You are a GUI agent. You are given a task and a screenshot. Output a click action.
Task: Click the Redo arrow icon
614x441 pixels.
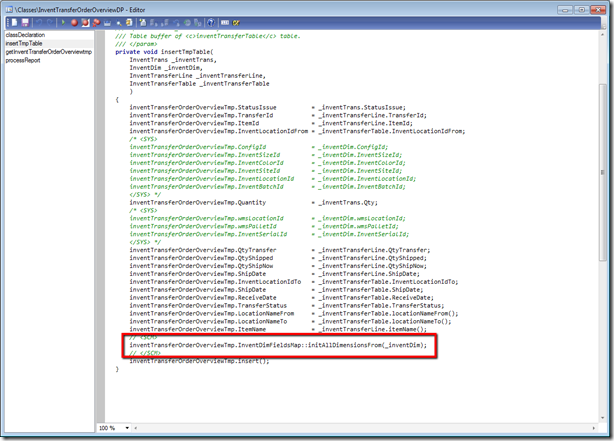(48, 21)
